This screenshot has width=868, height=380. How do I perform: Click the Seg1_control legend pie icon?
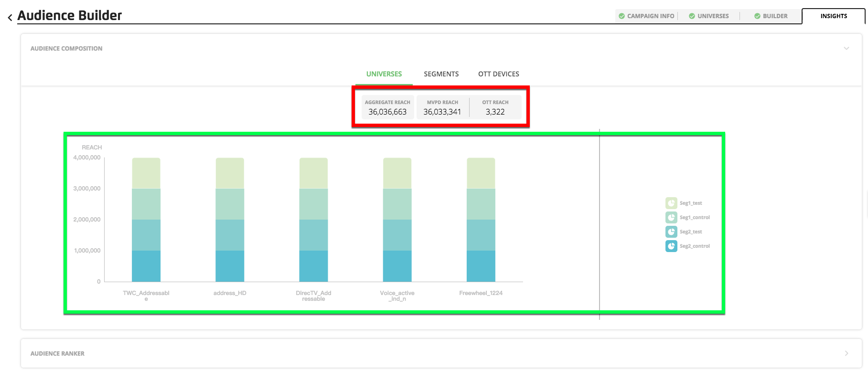(x=671, y=217)
